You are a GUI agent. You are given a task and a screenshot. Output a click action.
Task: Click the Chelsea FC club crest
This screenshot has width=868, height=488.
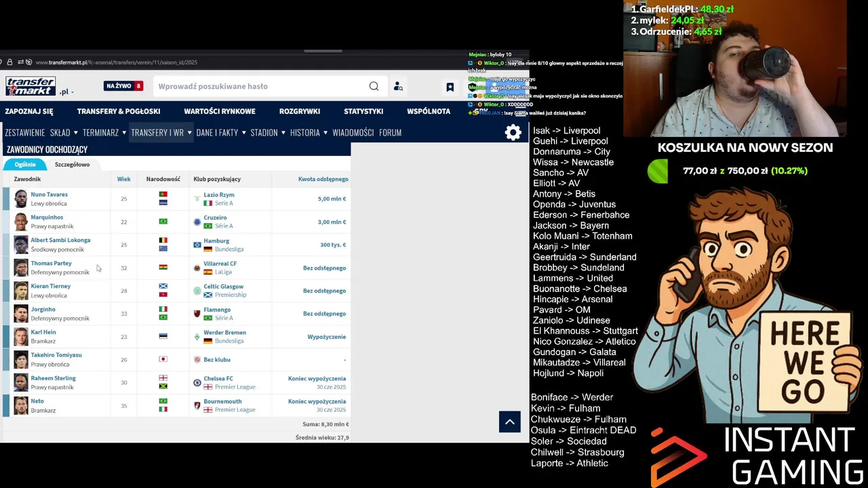point(197,382)
